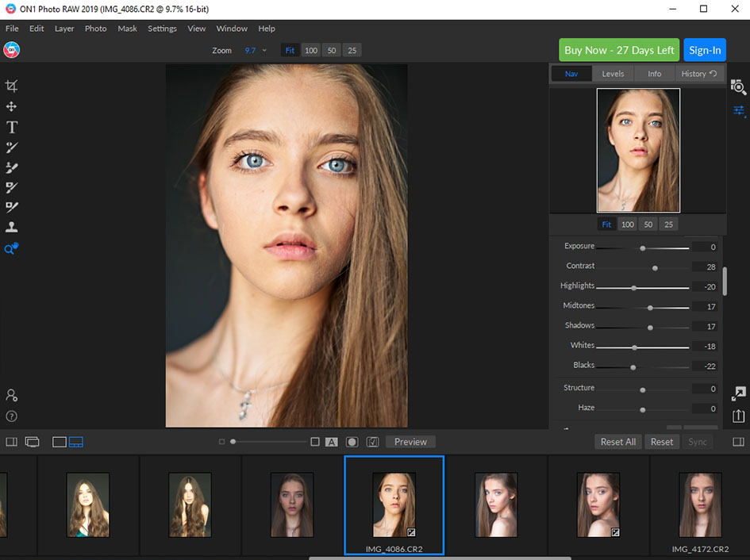The height and width of the screenshot is (560, 750).
Task: Select the Text tool
Action: click(x=11, y=127)
